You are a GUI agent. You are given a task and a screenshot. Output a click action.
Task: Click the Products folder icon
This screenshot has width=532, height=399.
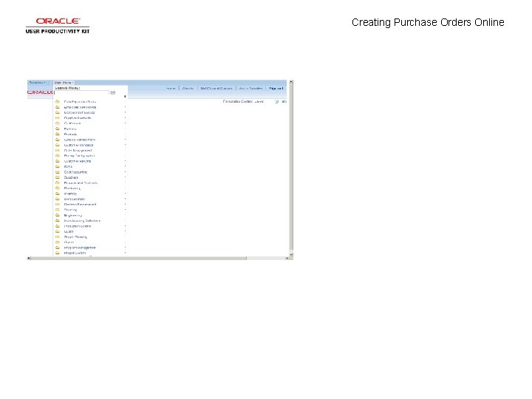58,134
